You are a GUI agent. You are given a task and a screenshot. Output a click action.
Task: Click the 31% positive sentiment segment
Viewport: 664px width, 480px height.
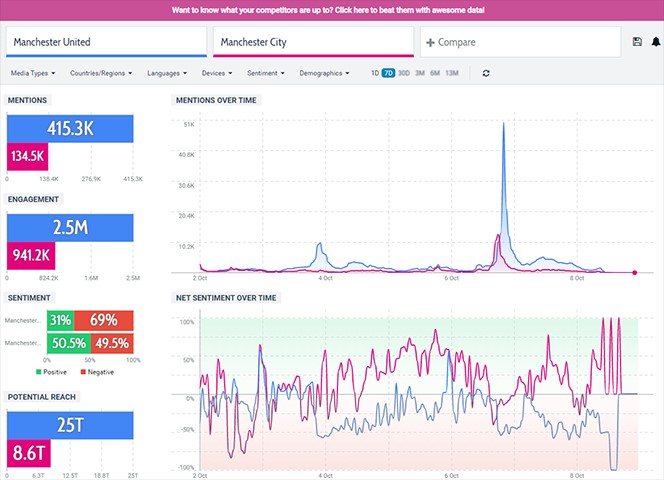tap(61, 320)
